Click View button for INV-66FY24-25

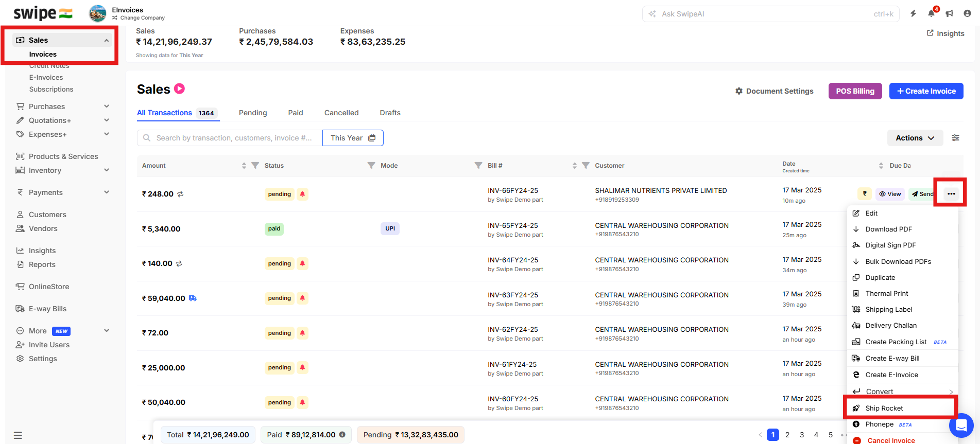pyautogui.click(x=890, y=194)
